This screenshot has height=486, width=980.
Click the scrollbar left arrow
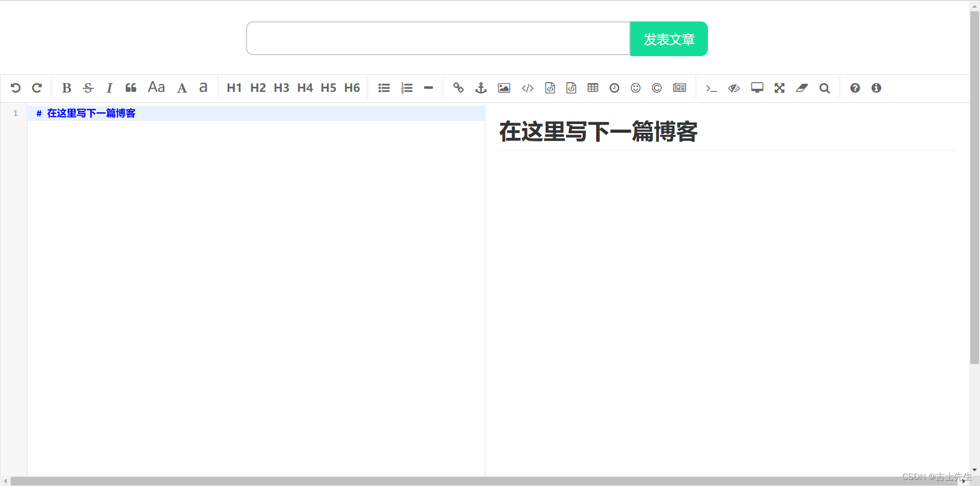tap(5, 481)
